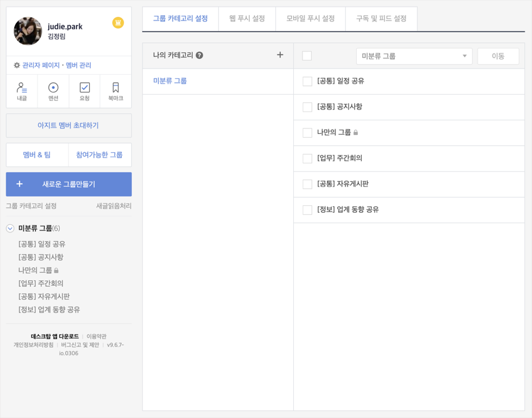This screenshot has width=532, height=418.
Task: Click 아지트 멤버 초대하기 button
Action: click(69, 125)
